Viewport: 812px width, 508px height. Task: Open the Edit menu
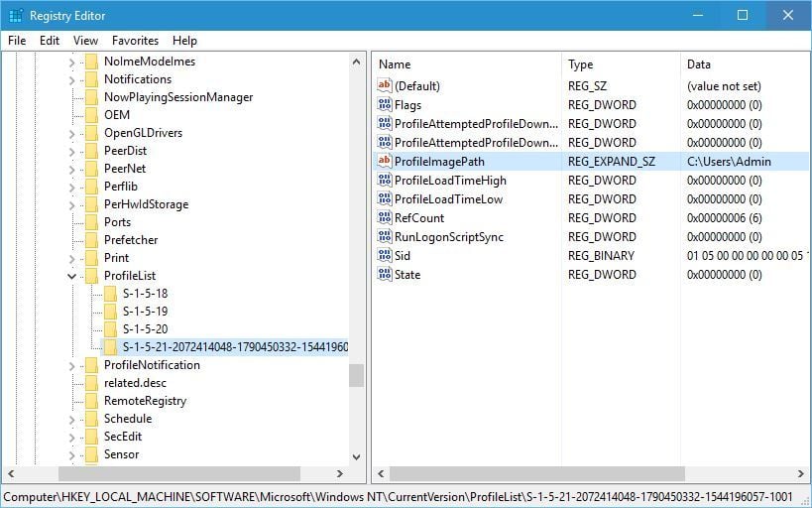(x=50, y=41)
